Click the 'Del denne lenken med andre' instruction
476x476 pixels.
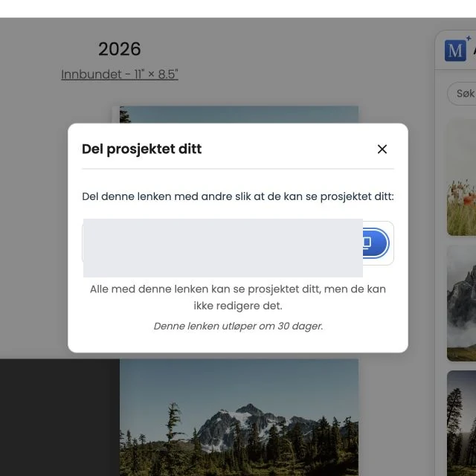point(238,196)
